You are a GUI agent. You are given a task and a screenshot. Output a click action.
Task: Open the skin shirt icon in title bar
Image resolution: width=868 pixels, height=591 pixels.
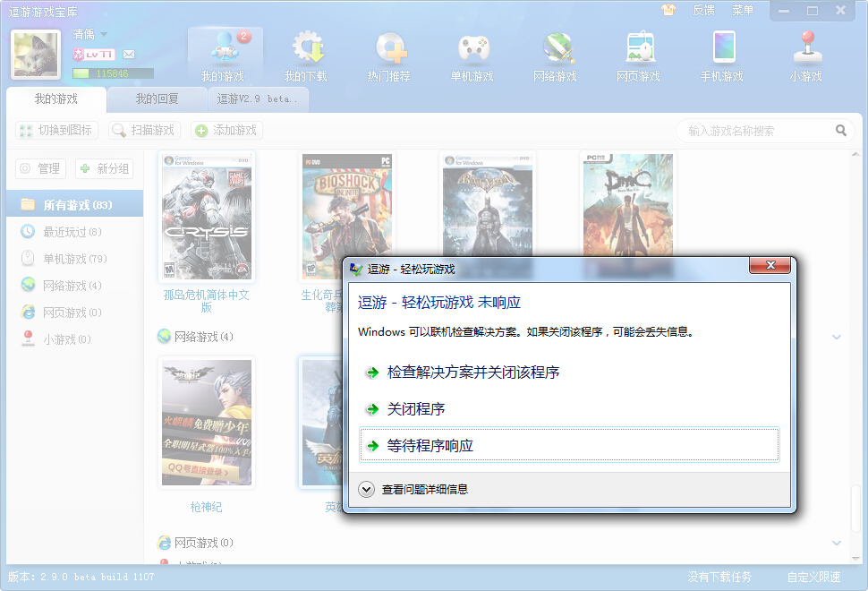(x=668, y=10)
